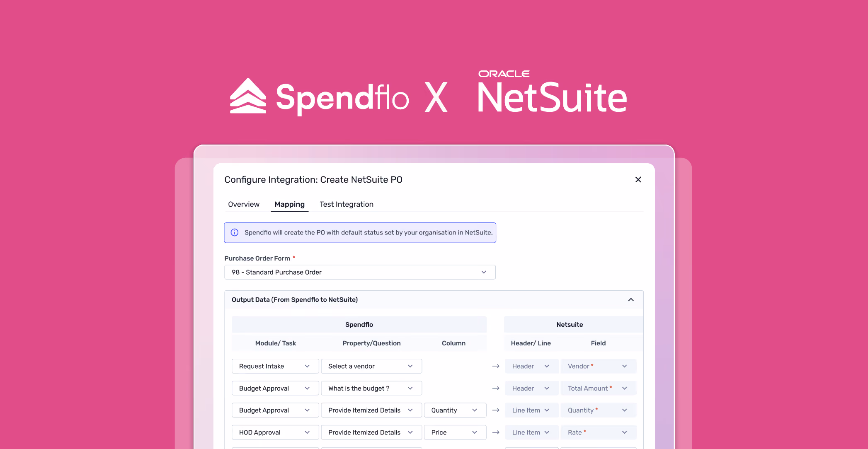Open the Rate field dropdown
This screenshot has width=868, height=449.
(x=599, y=432)
